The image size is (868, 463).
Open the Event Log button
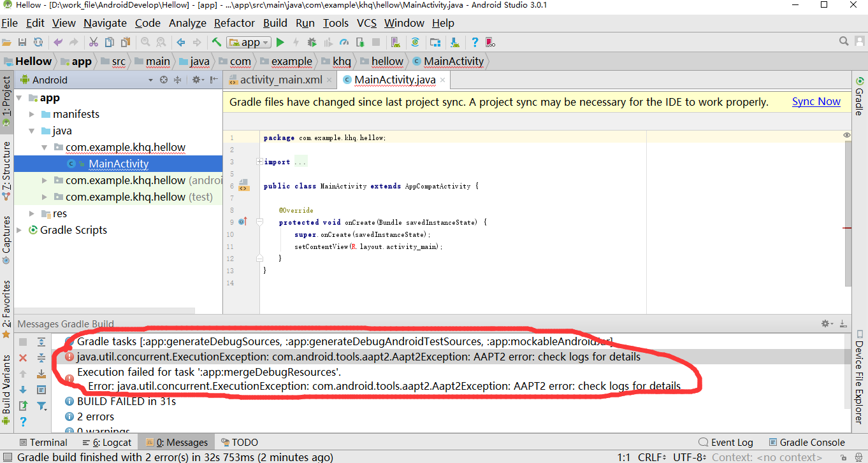[x=726, y=442]
